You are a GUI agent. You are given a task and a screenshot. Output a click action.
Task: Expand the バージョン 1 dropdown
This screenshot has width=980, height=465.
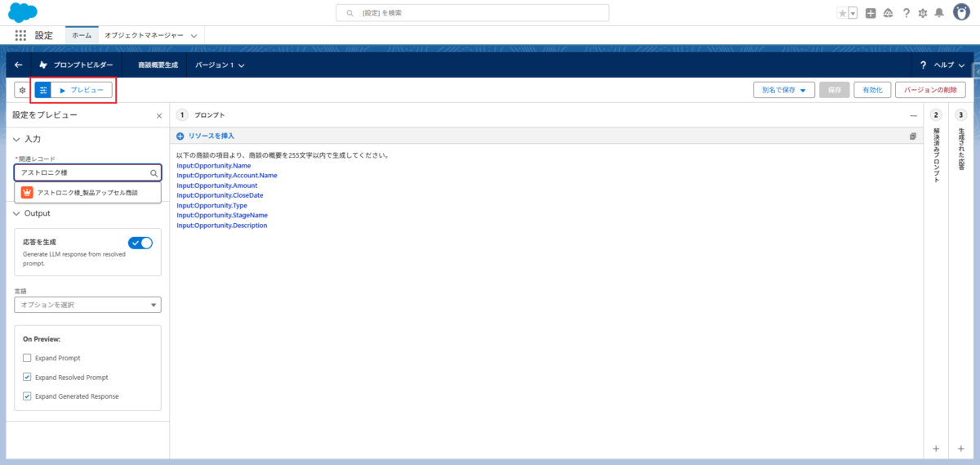tap(220, 65)
